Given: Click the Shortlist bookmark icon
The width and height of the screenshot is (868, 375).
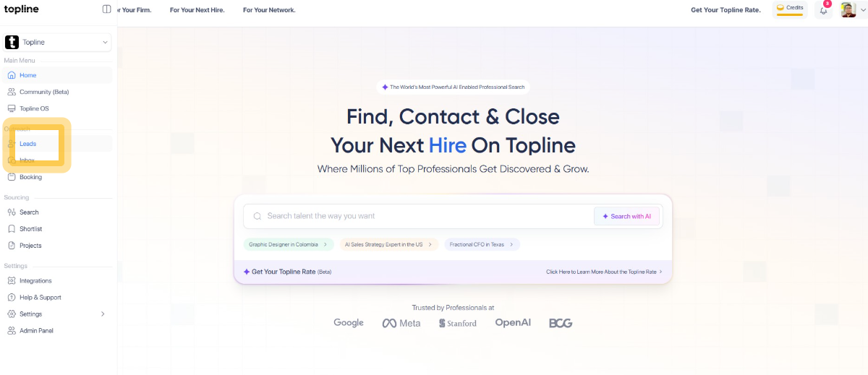Looking at the screenshot, I should [12, 229].
